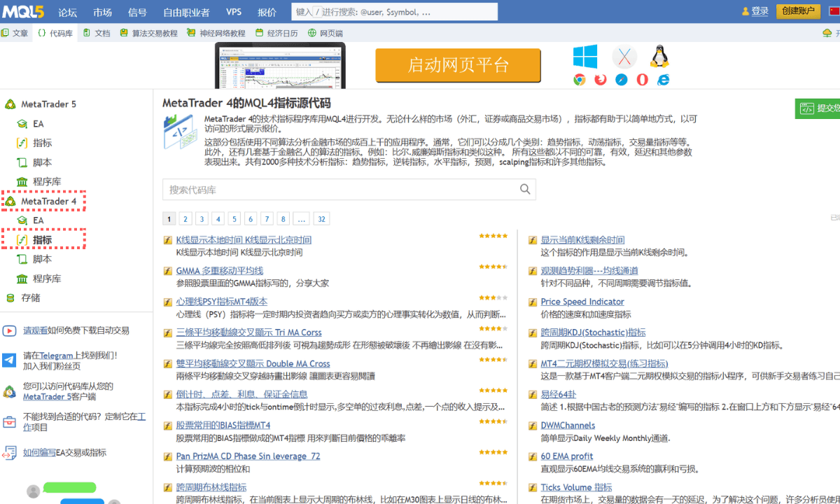Viewport: 840px width, 504px height.
Task: Click the Windows logo icon
Action: (x=585, y=57)
